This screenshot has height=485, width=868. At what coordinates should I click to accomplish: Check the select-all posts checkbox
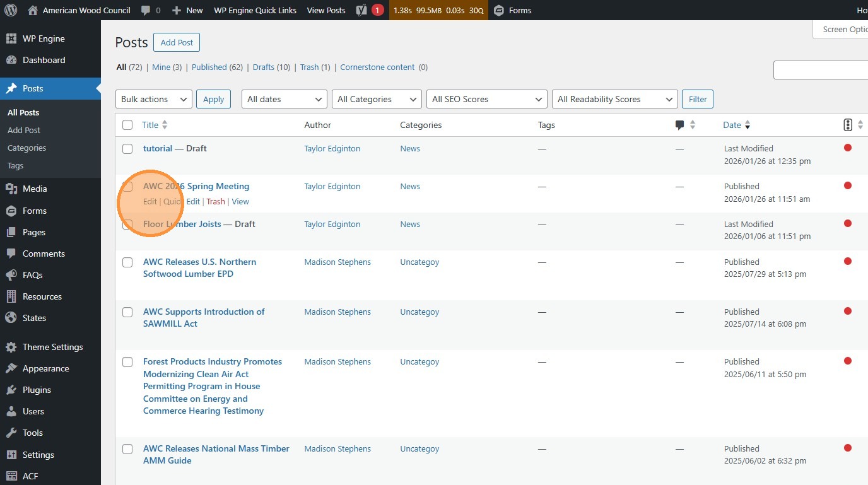point(127,125)
